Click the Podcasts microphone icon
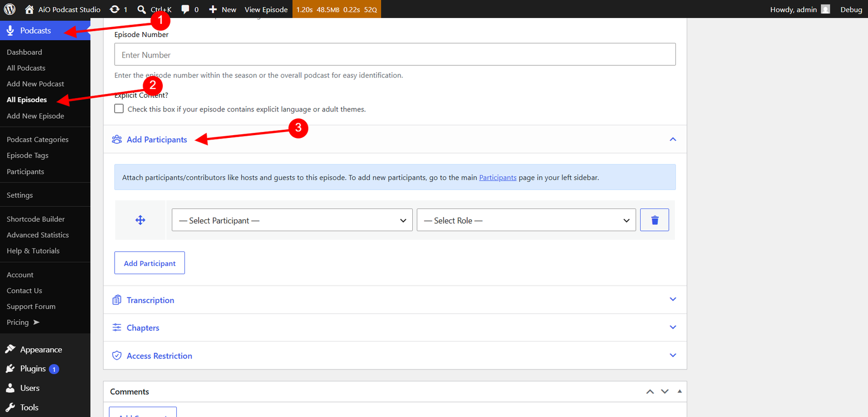868x417 pixels. click(x=10, y=30)
